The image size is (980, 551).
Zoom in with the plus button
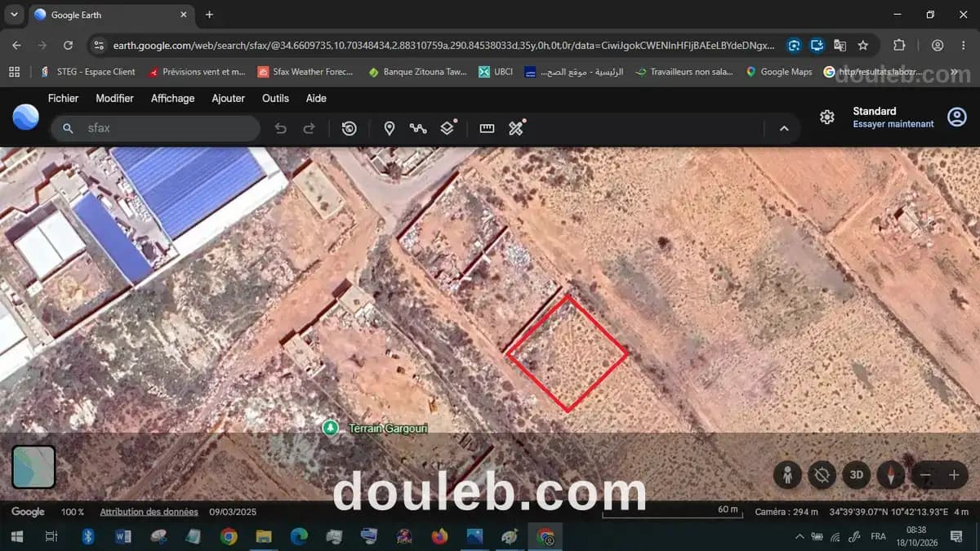[953, 474]
